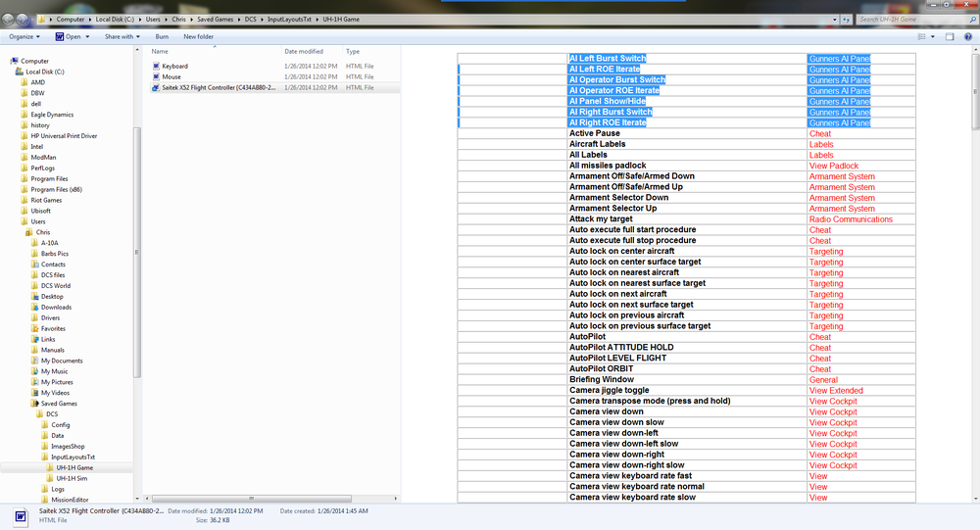Open the Config folder in tree
Screen dimensions: 980x530
(60, 424)
